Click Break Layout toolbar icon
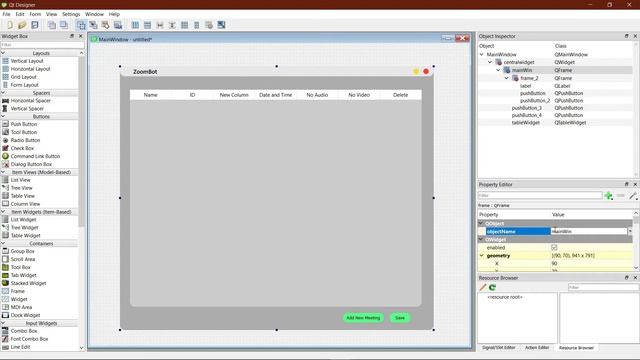The width and height of the screenshot is (640, 360). 209,25
